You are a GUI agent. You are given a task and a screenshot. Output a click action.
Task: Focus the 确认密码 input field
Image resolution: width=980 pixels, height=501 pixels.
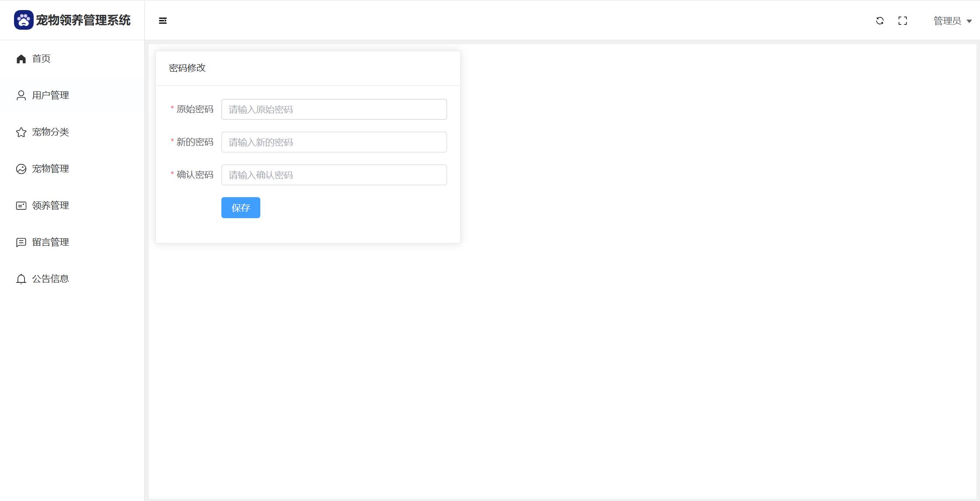pyautogui.click(x=334, y=175)
